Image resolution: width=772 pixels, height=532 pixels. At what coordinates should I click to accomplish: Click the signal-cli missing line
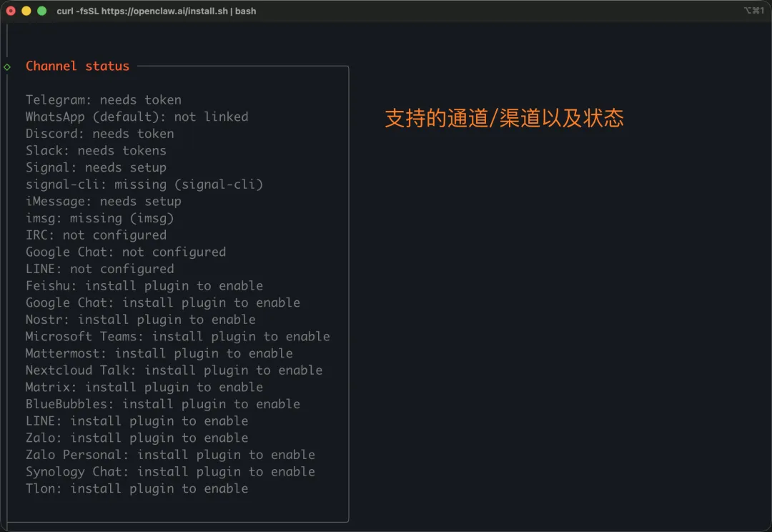click(144, 184)
